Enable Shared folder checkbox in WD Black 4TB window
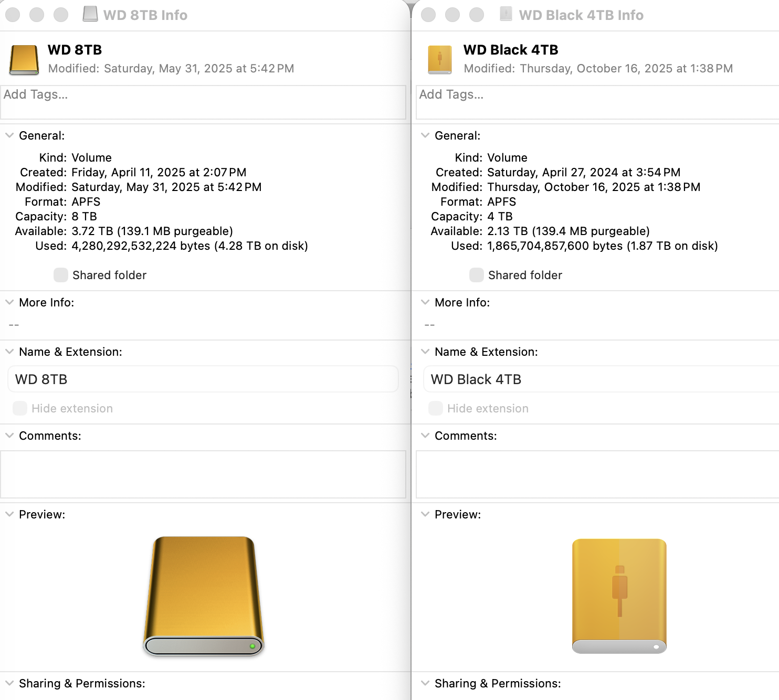Viewport: 779px width, 700px height. (477, 275)
